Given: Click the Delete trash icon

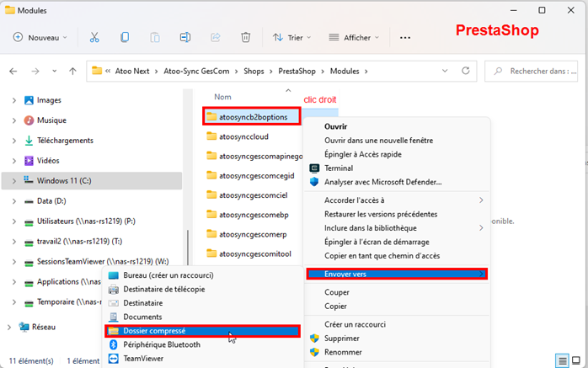Looking at the screenshot, I should [246, 38].
